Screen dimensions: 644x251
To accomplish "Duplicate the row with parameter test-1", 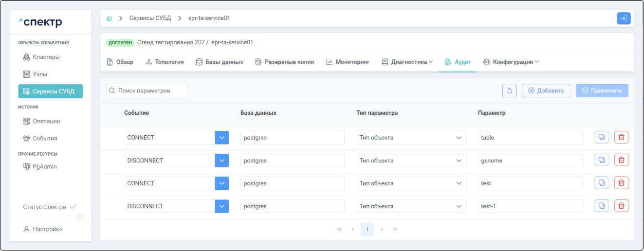I will tap(601, 206).
